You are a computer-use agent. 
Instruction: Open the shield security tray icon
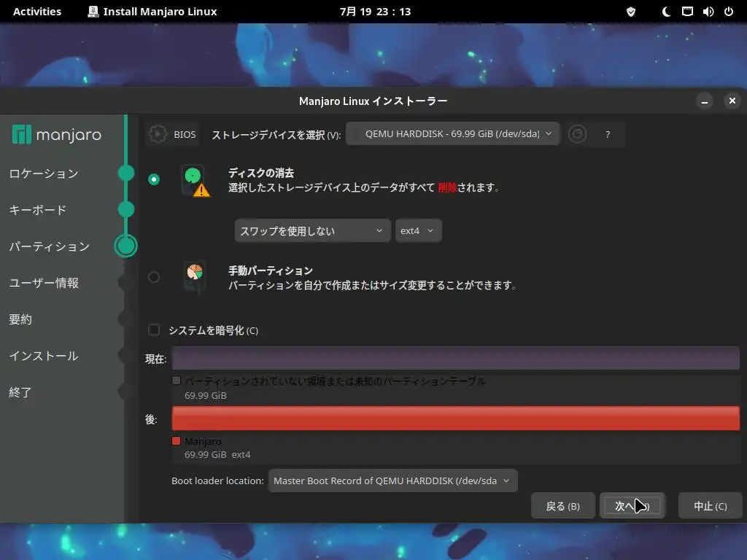tap(631, 12)
